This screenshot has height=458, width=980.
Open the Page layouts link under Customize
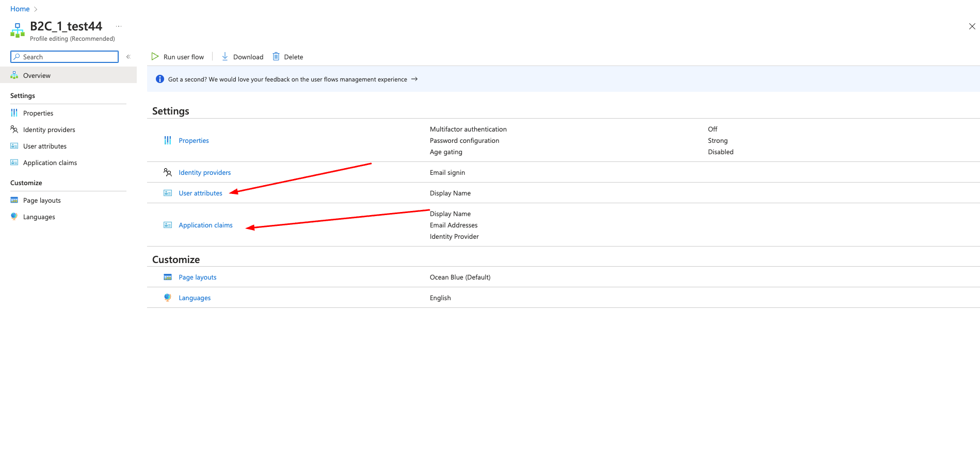tap(198, 277)
